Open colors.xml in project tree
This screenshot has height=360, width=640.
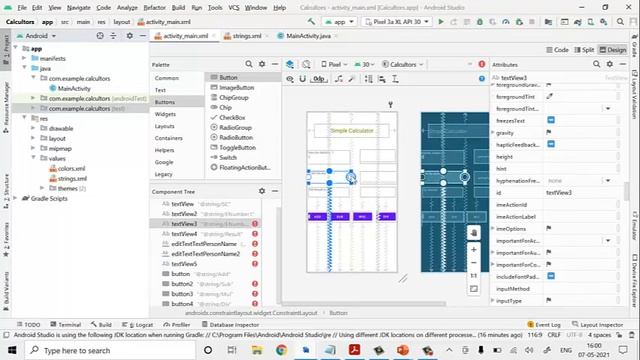(x=71, y=168)
